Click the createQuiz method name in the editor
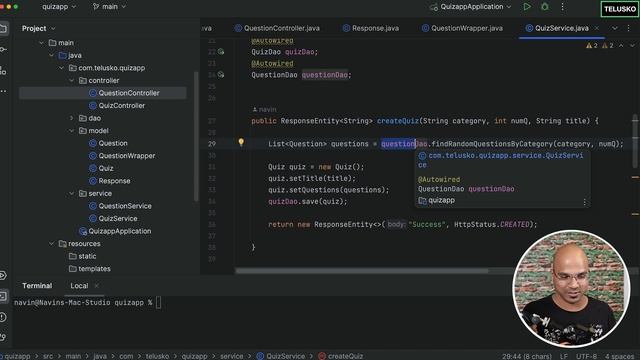The width and height of the screenshot is (640, 360). [x=398, y=121]
